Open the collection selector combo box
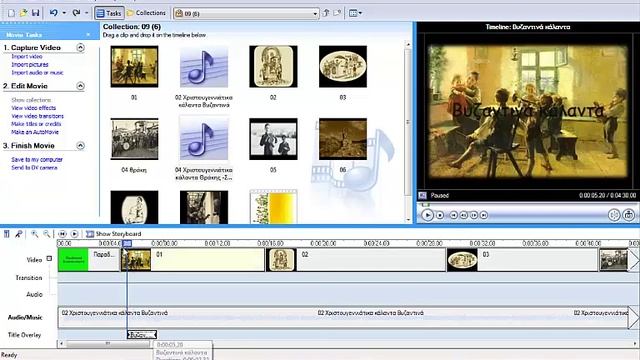 pos(246,13)
